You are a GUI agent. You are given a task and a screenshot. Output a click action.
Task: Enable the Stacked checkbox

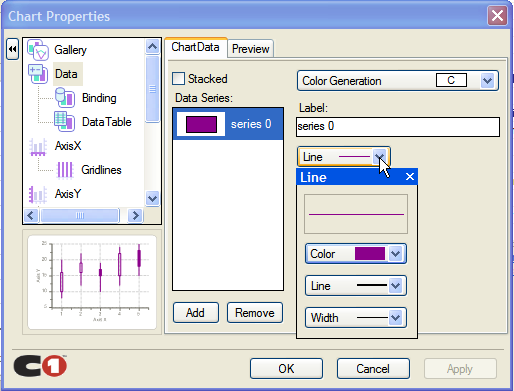point(178,79)
